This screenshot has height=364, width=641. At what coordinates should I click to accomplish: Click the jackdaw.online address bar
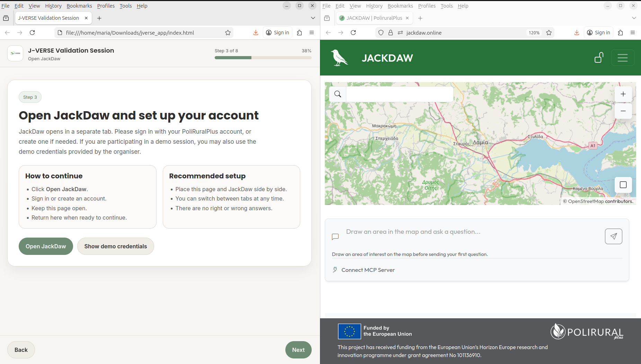(x=464, y=33)
